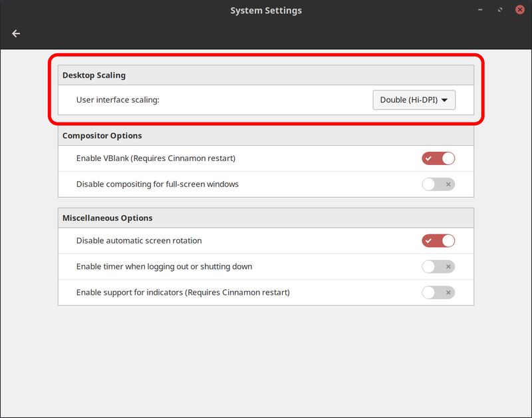The width and height of the screenshot is (532, 418).
Task: Open the User interface scaling dropdown
Action: click(414, 100)
